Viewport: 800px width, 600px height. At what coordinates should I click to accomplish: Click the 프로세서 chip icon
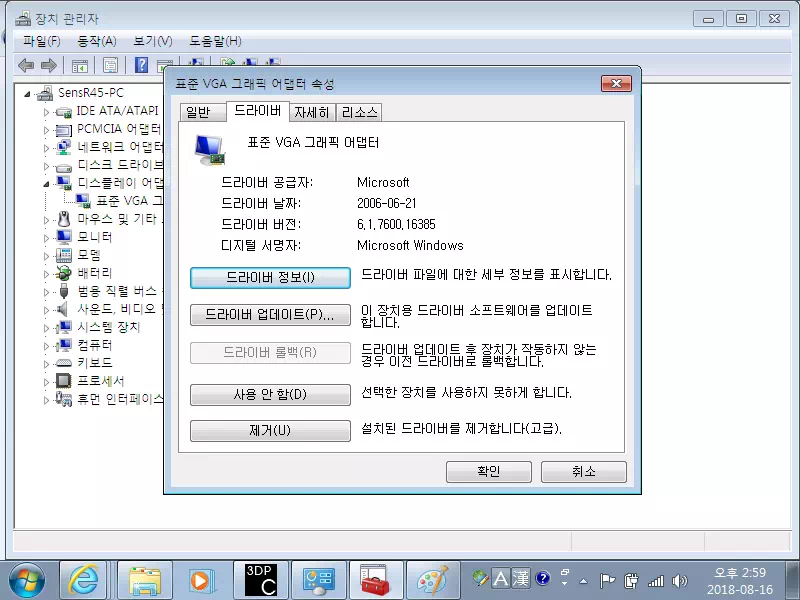(x=64, y=381)
